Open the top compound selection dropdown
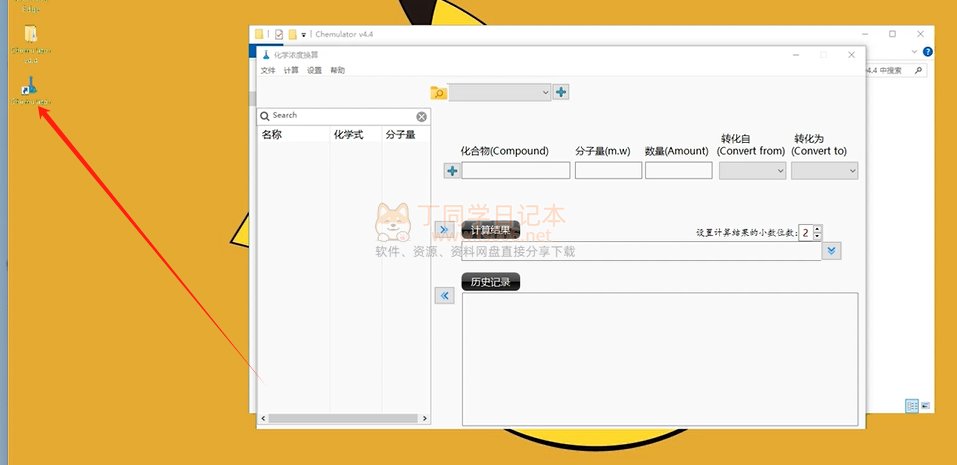Screen dimensions: 957x465 (500, 93)
